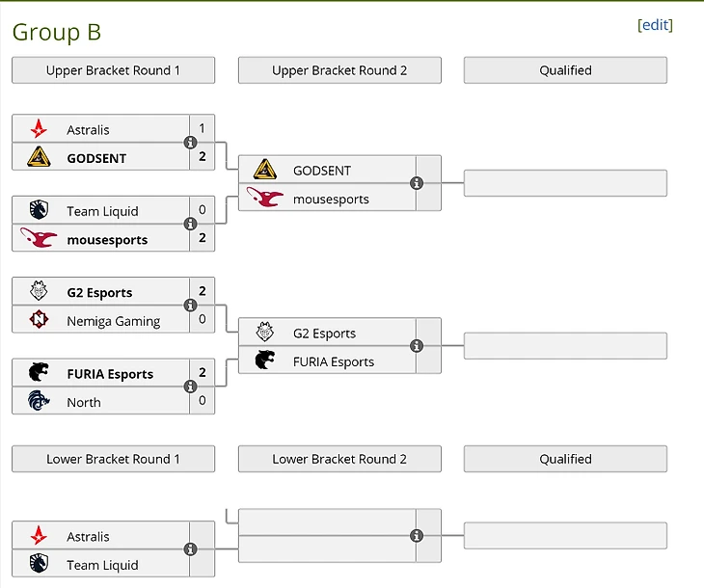Open match info for Astralis vs GODSENT

coord(191,143)
